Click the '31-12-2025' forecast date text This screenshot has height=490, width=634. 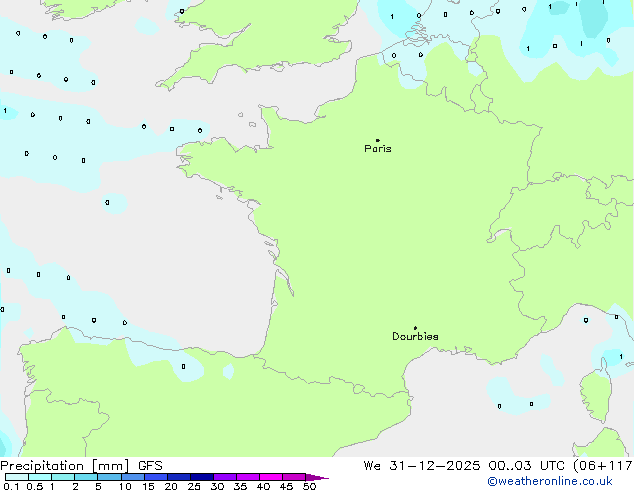(x=435, y=466)
